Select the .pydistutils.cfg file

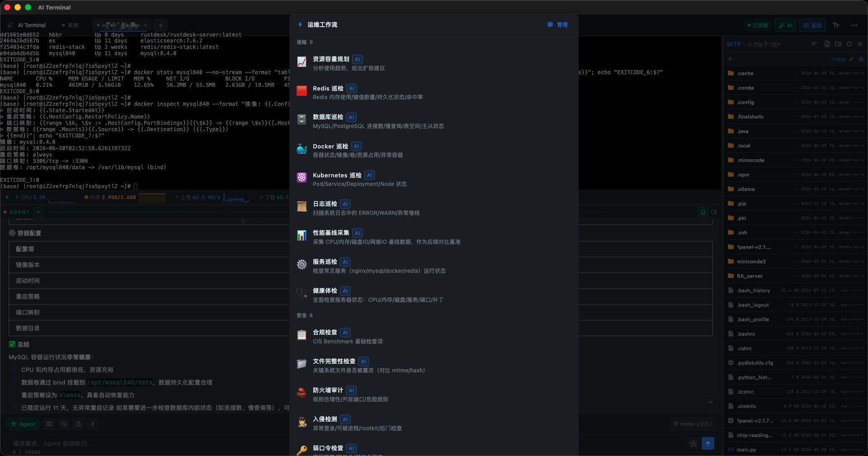(x=795, y=363)
